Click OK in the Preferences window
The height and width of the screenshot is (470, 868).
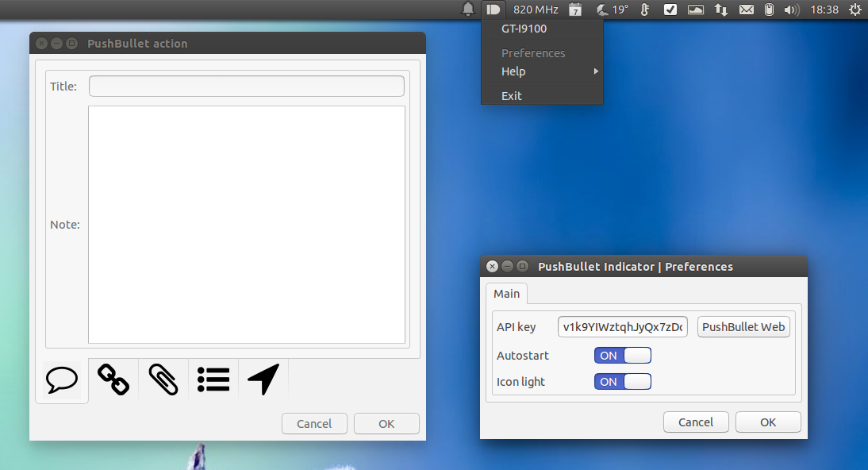768,422
